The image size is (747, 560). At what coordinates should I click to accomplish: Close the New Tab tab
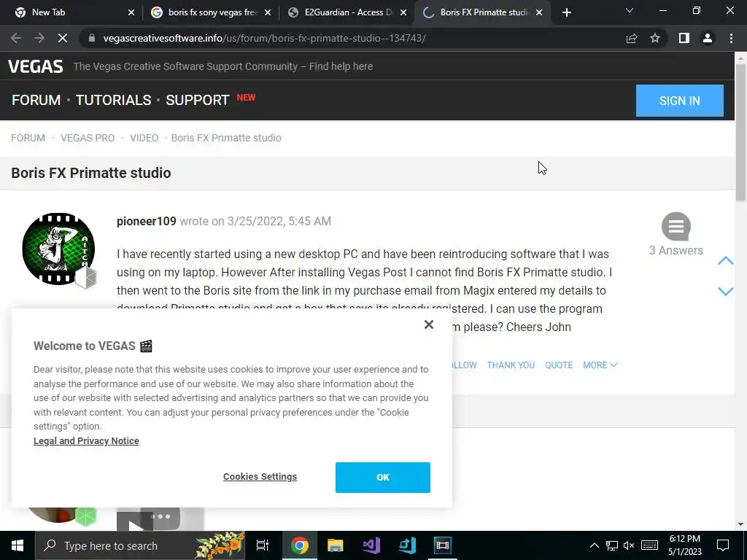pyautogui.click(x=131, y=12)
